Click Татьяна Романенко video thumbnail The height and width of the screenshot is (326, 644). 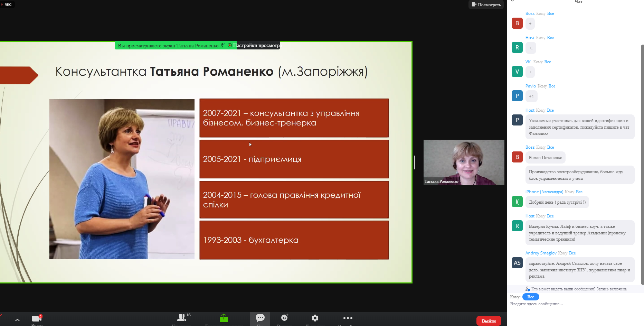(x=464, y=162)
